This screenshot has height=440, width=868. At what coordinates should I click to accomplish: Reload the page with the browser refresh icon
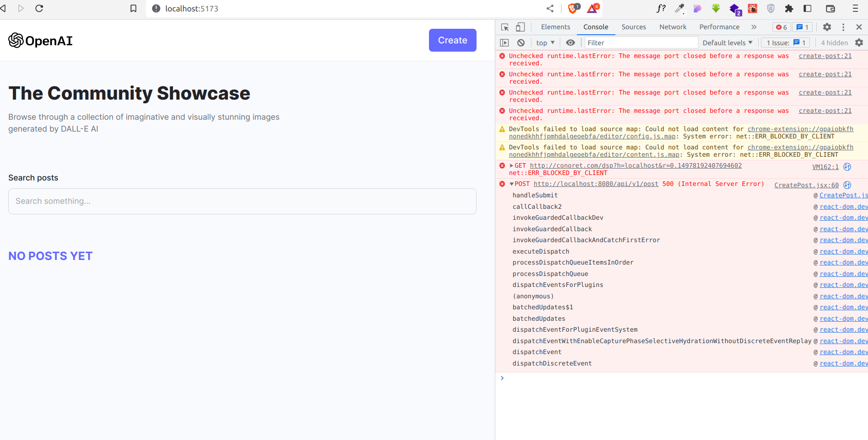pos(39,8)
